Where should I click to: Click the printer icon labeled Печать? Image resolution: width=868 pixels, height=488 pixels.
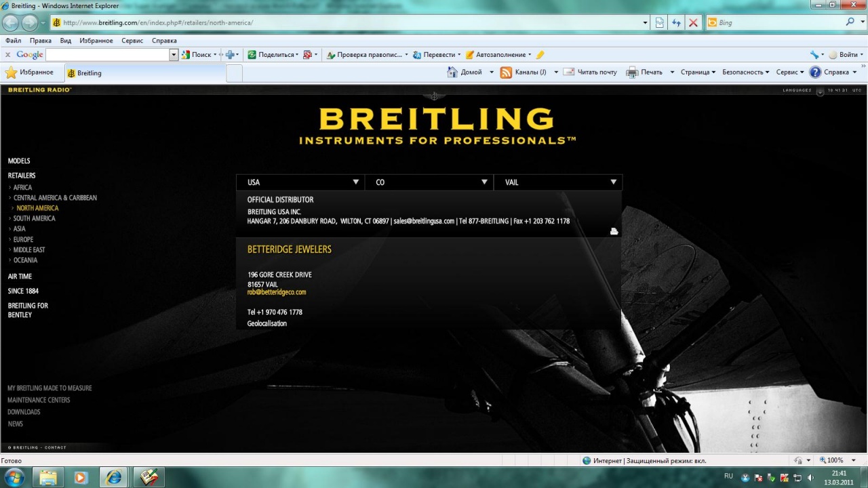click(632, 73)
